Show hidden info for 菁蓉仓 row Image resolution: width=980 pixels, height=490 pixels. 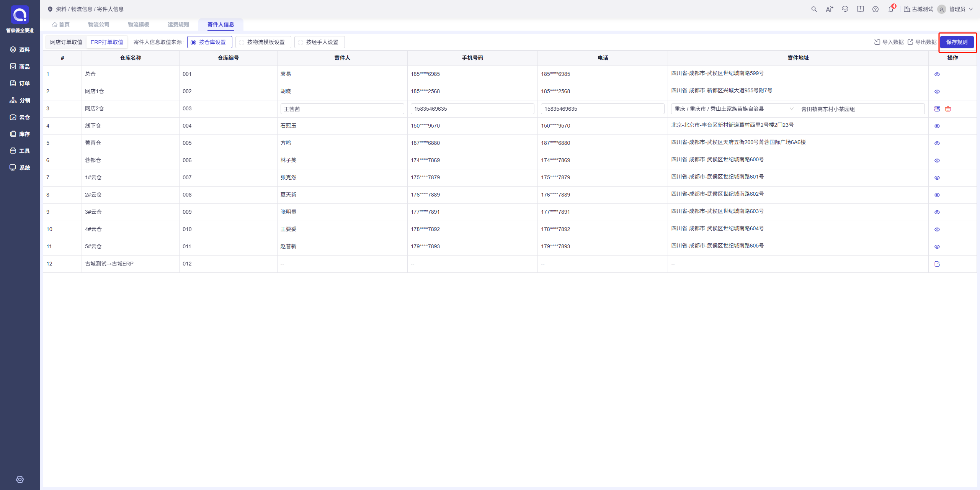[937, 143]
